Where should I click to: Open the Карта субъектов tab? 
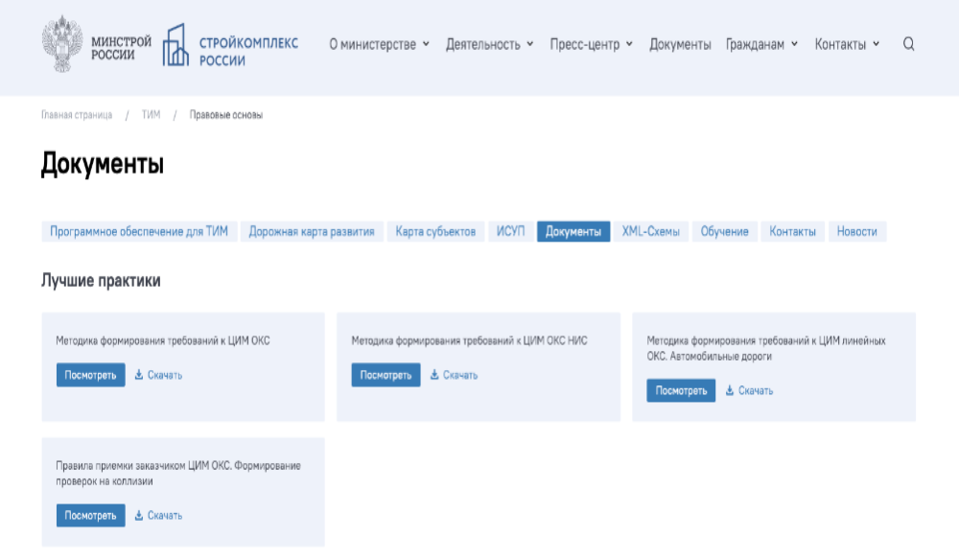click(x=434, y=231)
